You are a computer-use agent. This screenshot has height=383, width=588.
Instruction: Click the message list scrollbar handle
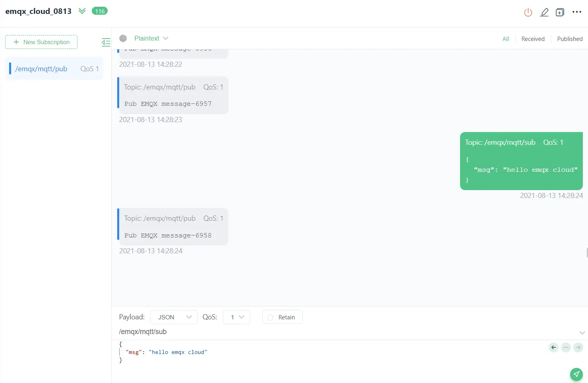coord(587,253)
